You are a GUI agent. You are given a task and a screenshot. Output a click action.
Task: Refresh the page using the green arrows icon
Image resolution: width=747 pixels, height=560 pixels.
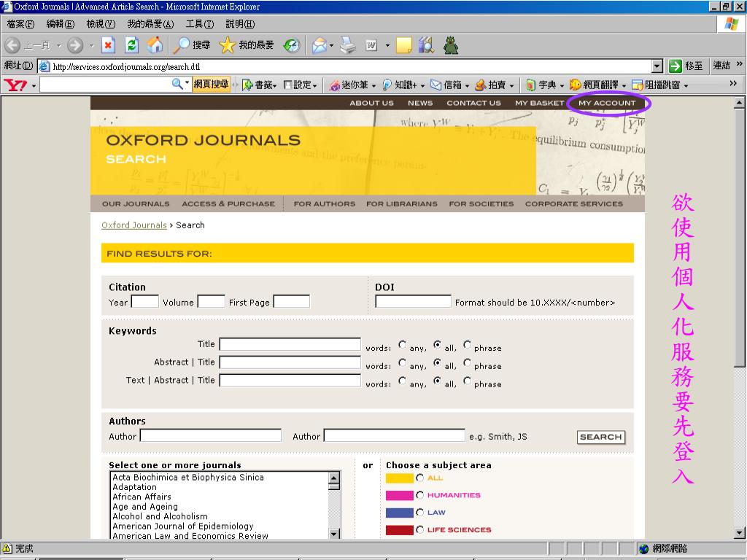pyautogui.click(x=131, y=45)
